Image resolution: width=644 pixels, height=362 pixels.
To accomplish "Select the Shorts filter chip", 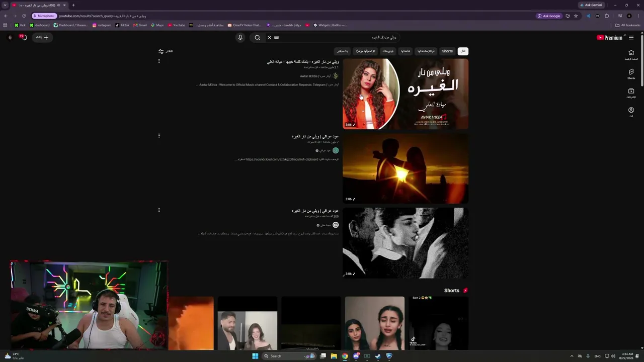I will point(447,51).
